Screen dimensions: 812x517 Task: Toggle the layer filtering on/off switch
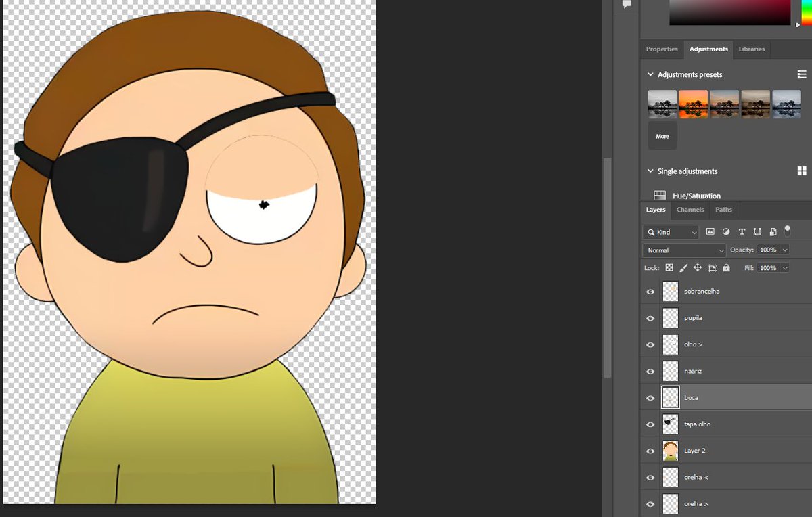[787, 230]
